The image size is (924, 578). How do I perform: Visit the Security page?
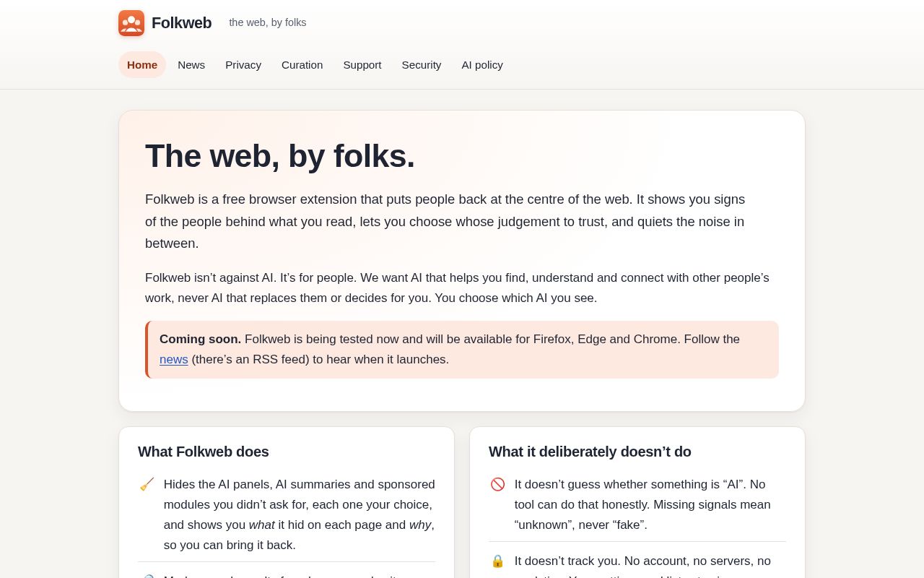[x=422, y=64]
